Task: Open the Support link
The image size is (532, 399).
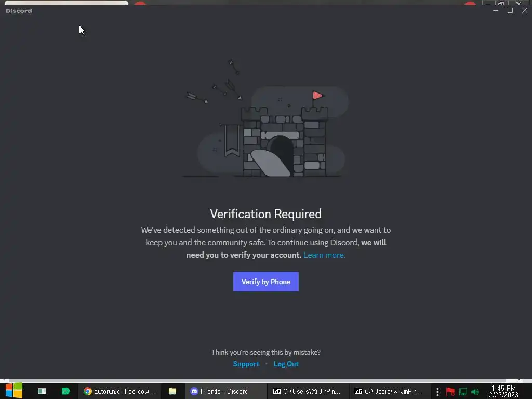Action: coord(246,364)
